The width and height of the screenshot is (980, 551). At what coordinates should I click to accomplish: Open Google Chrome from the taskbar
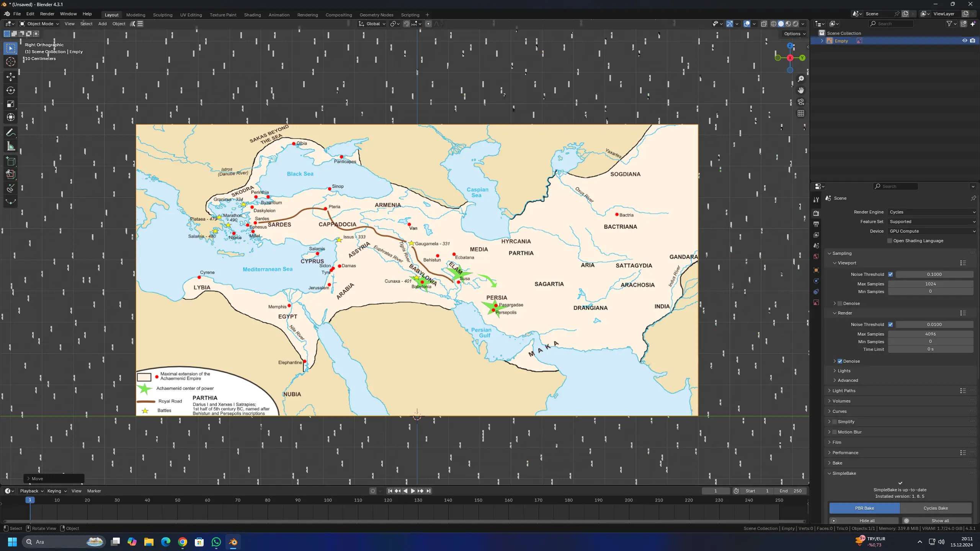[x=183, y=542]
